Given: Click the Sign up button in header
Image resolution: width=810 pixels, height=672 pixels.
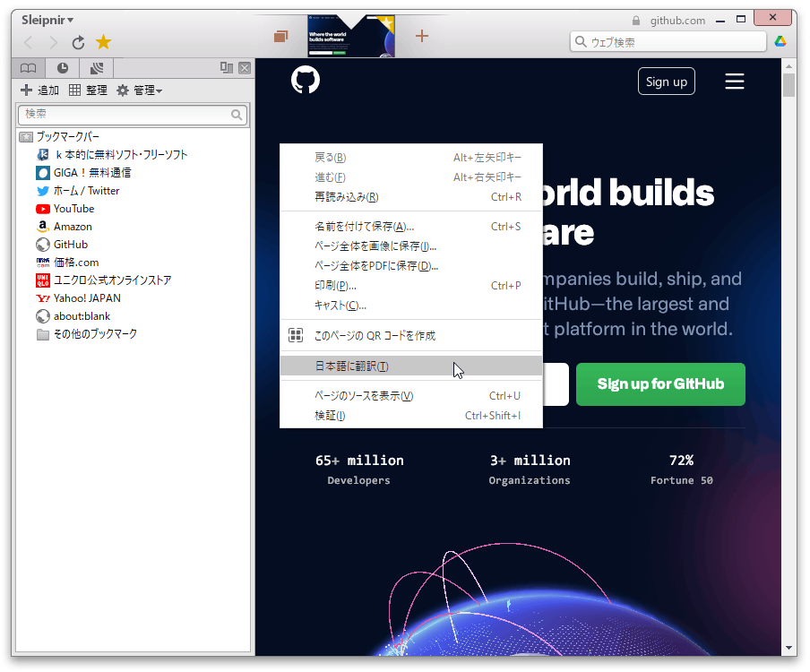Looking at the screenshot, I should click(667, 82).
